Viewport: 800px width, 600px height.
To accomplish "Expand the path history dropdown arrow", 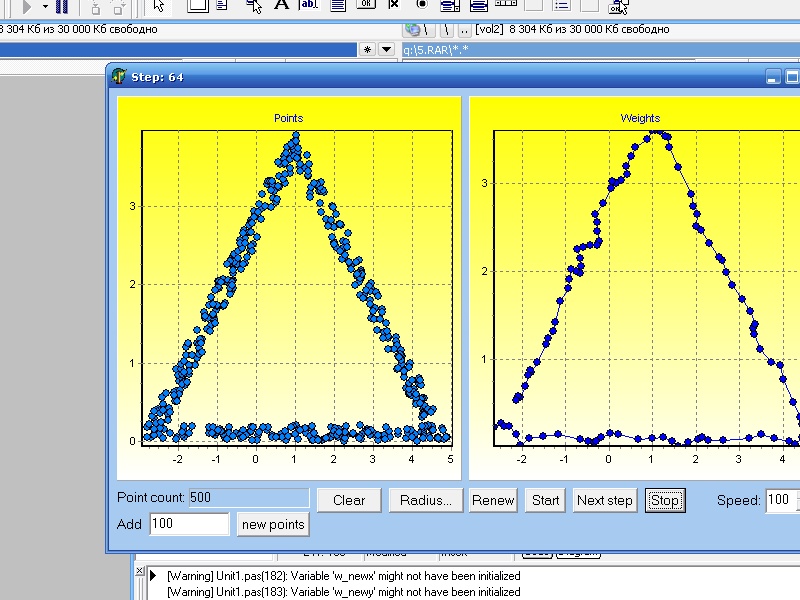I will (x=387, y=49).
